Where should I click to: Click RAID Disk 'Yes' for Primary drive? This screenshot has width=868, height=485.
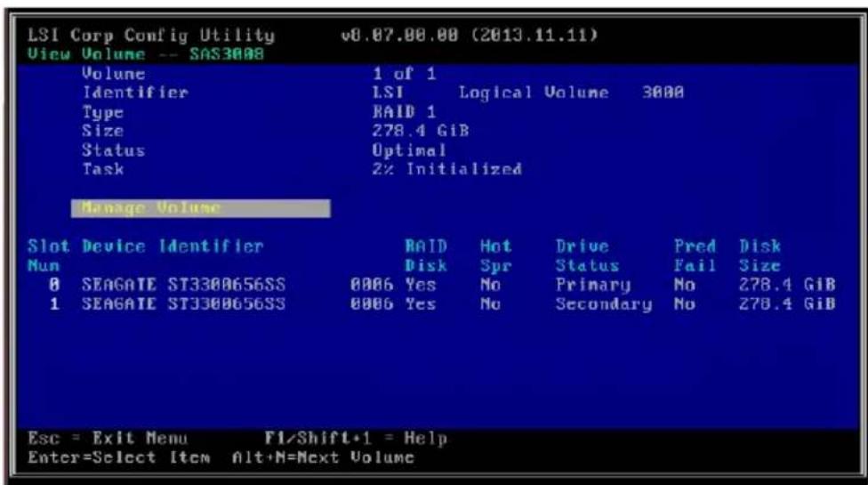click(x=421, y=285)
